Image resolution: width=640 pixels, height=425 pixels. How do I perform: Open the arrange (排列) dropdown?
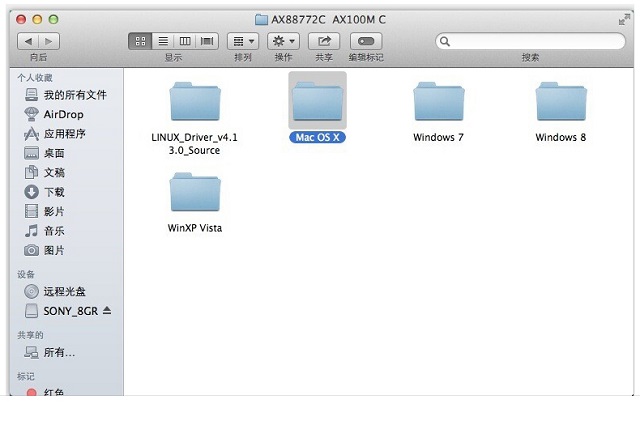coord(243,41)
